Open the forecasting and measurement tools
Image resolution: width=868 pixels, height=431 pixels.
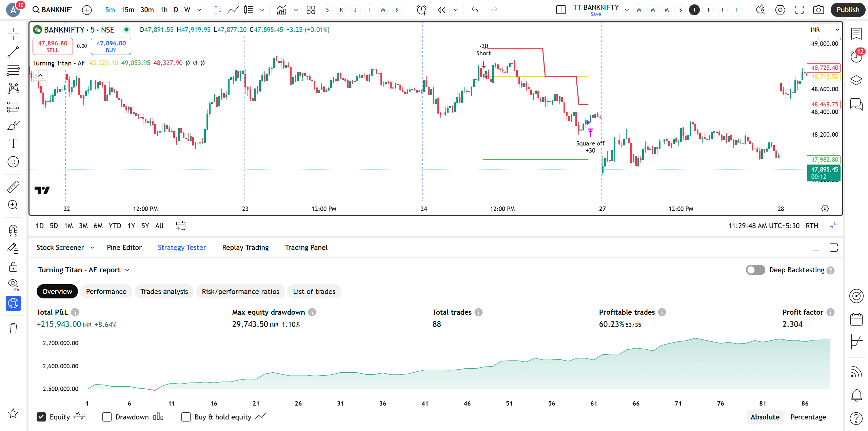(13, 107)
